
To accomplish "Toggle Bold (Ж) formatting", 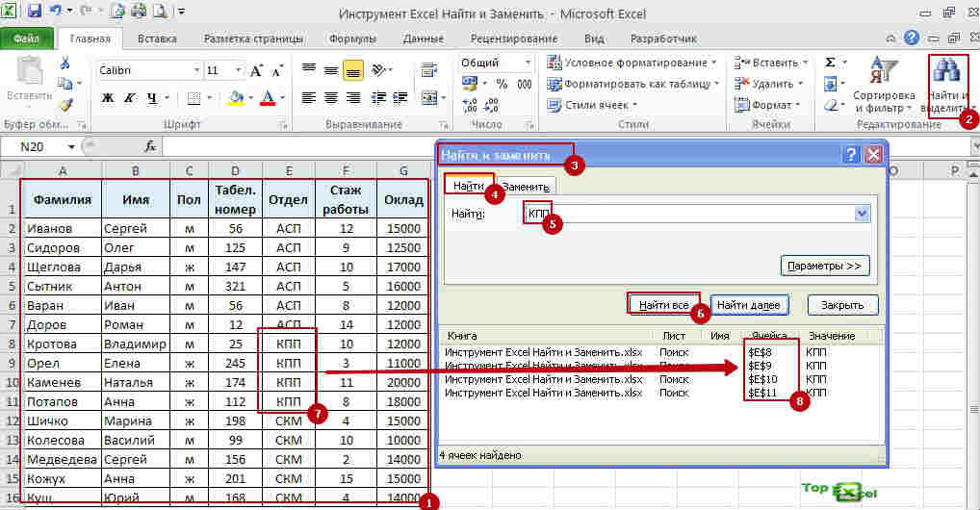I will pos(108,97).
